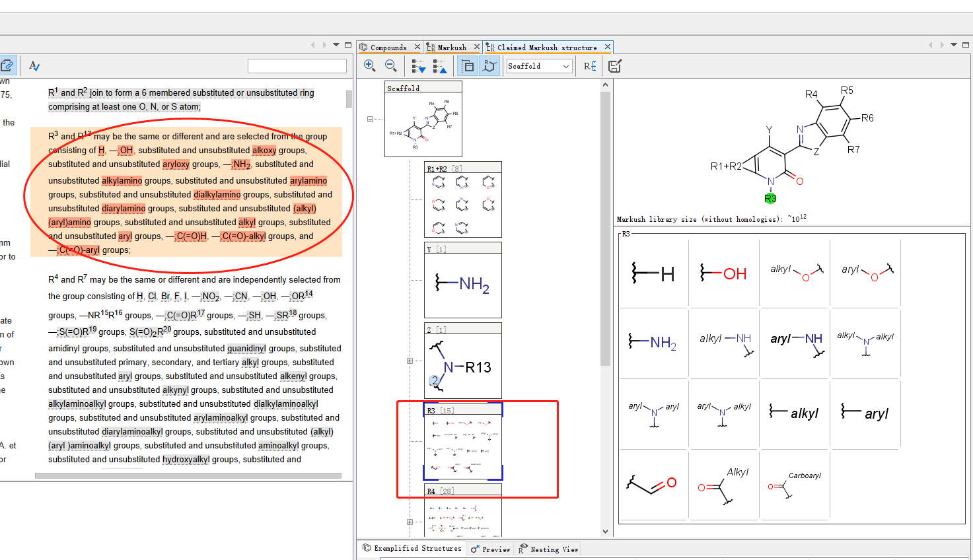
Task: Click the highlighted word diarylamino in text
Action: pos(124,209)
